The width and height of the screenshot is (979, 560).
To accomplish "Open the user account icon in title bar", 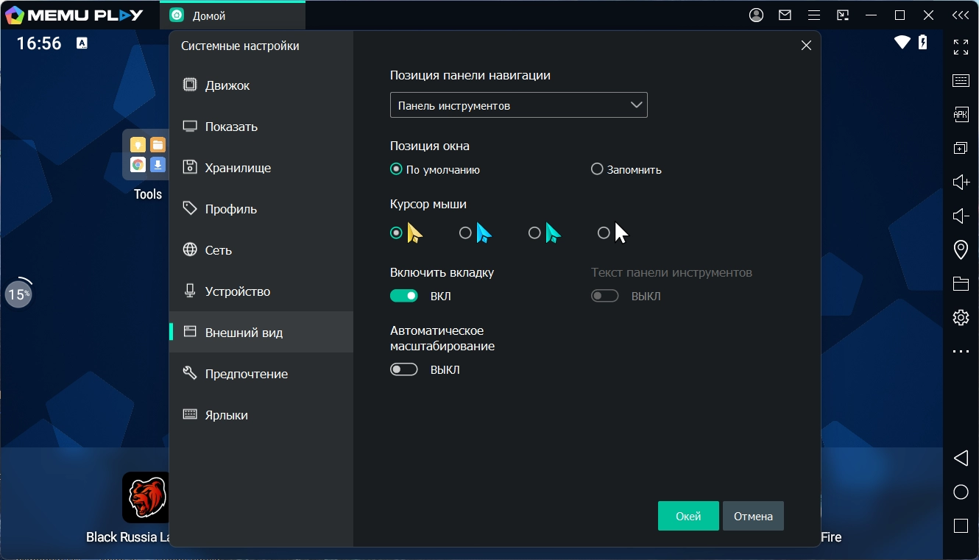I will point(757,15).
